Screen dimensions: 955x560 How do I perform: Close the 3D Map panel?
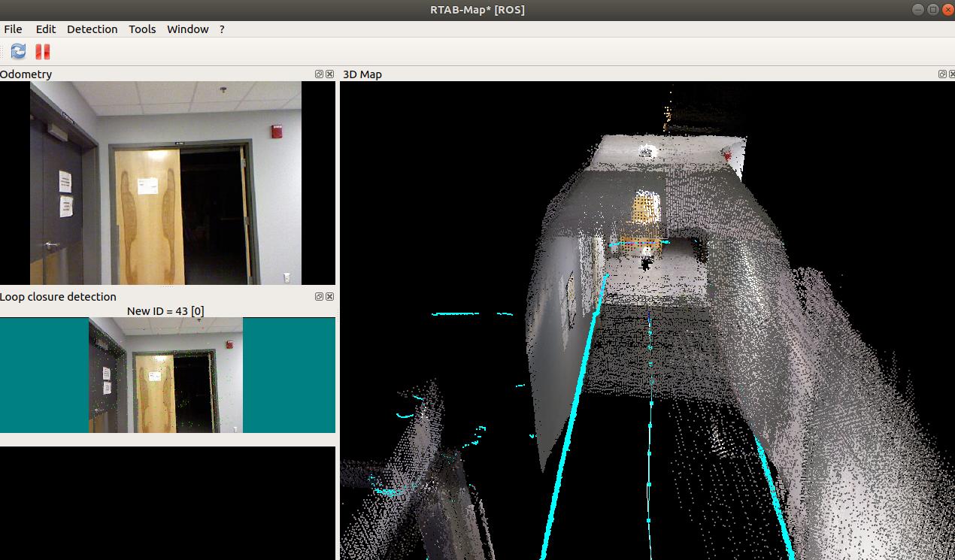pos(950,74)
